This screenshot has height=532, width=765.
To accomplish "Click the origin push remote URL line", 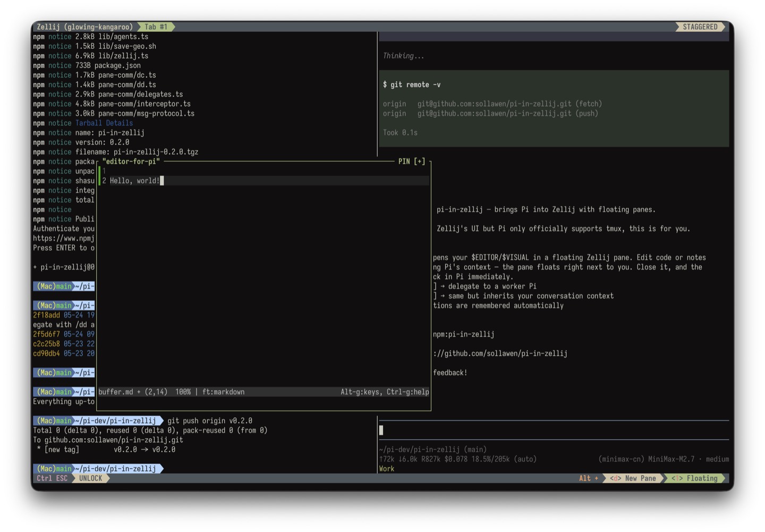I will pyautogui.click(x=490, y=113).
